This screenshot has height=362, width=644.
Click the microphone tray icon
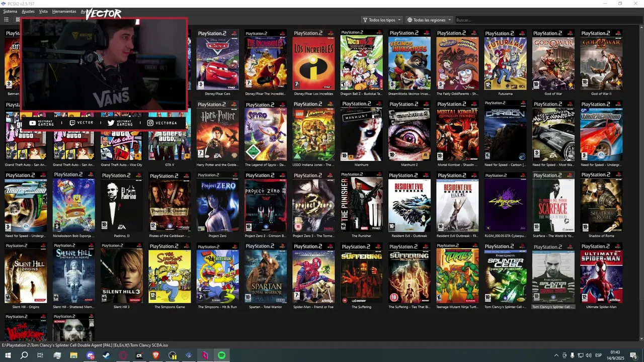(x=573, y=355)
